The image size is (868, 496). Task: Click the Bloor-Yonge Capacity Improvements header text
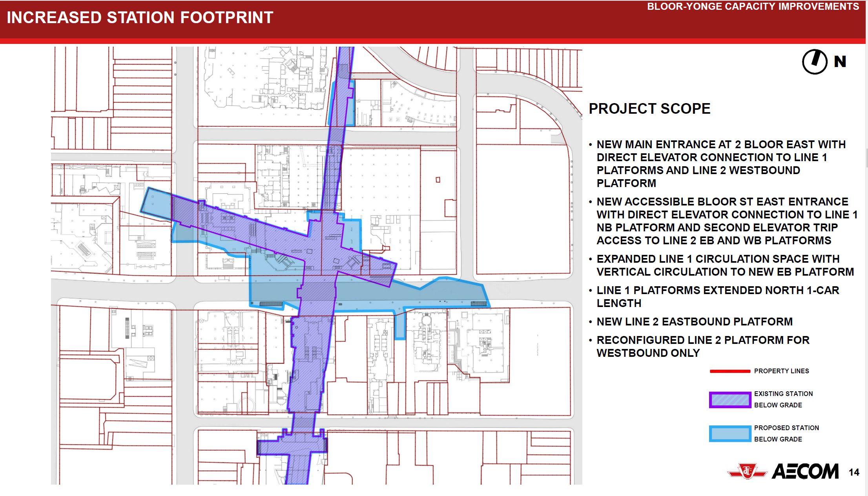(753, 7)
